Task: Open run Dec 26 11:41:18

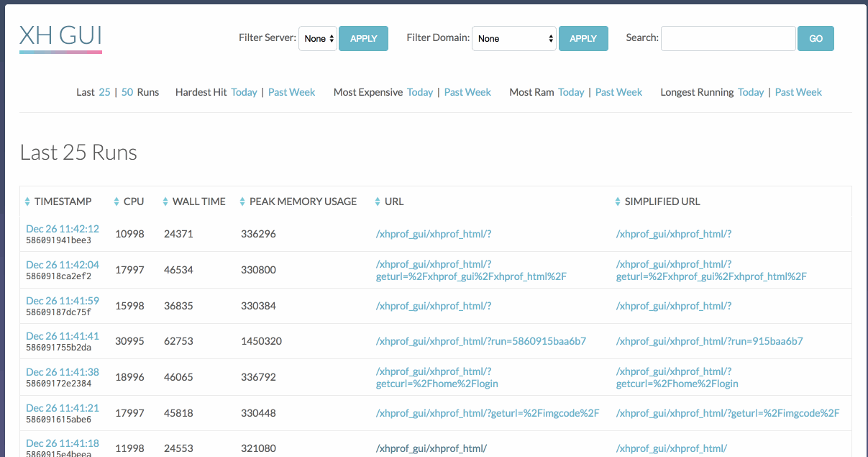Action: click(x=63, y=443)
